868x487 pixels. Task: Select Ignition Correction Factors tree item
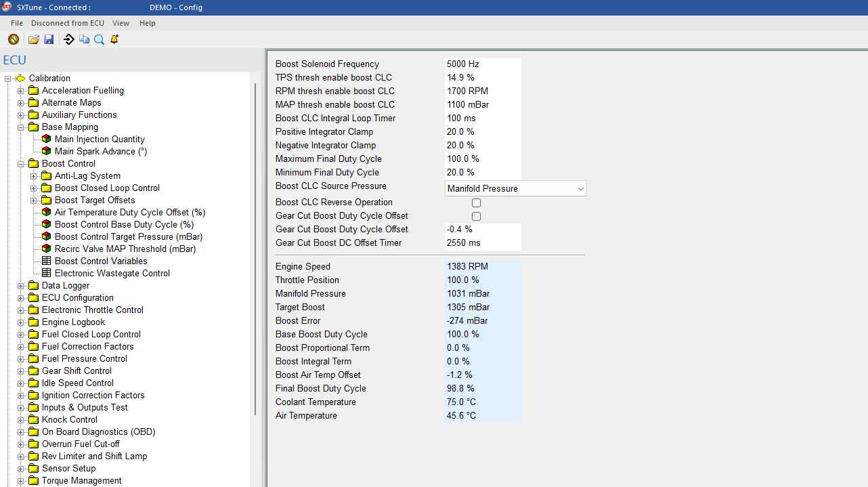(x=93, y=395)
